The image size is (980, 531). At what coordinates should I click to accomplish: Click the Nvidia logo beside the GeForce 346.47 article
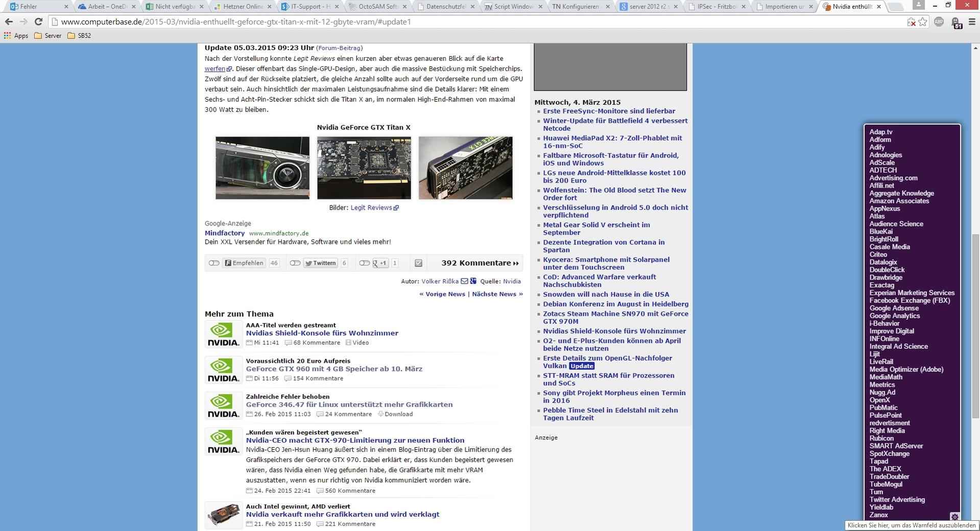tap(224, 406)
